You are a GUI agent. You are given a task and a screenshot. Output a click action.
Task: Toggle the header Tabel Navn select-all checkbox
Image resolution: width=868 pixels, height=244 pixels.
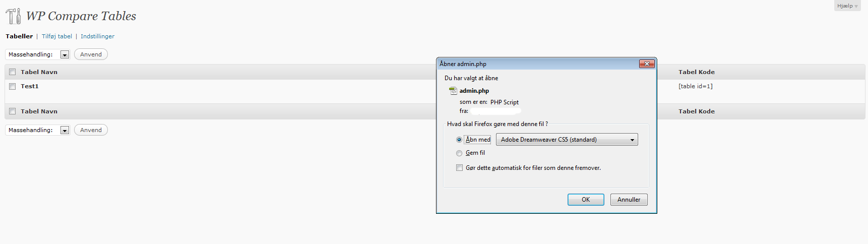pos(13,72)
